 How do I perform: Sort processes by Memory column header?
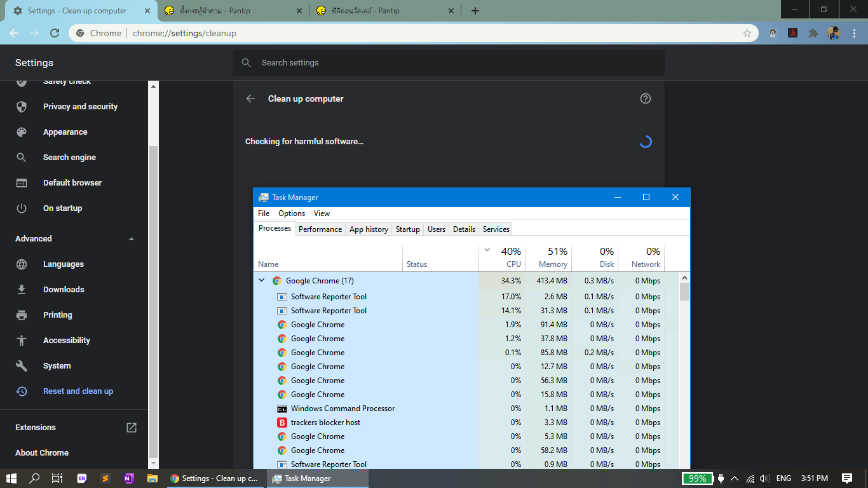click(x=548, y=257)
